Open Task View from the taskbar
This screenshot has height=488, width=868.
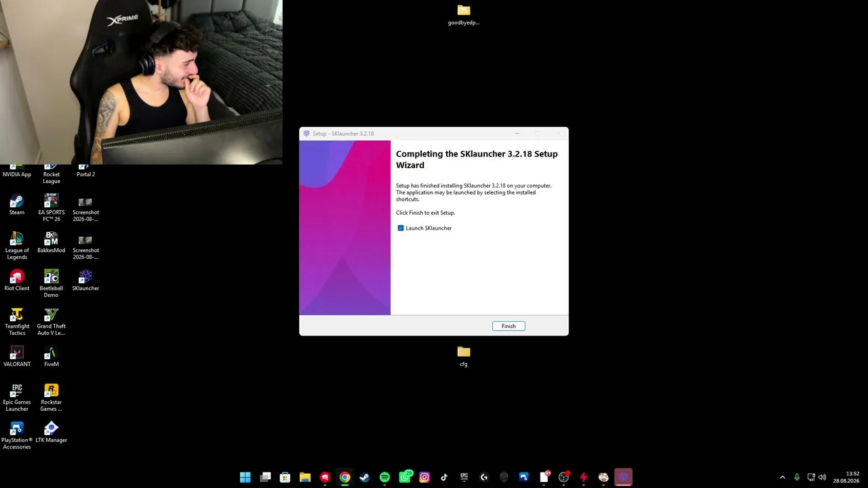265,477
